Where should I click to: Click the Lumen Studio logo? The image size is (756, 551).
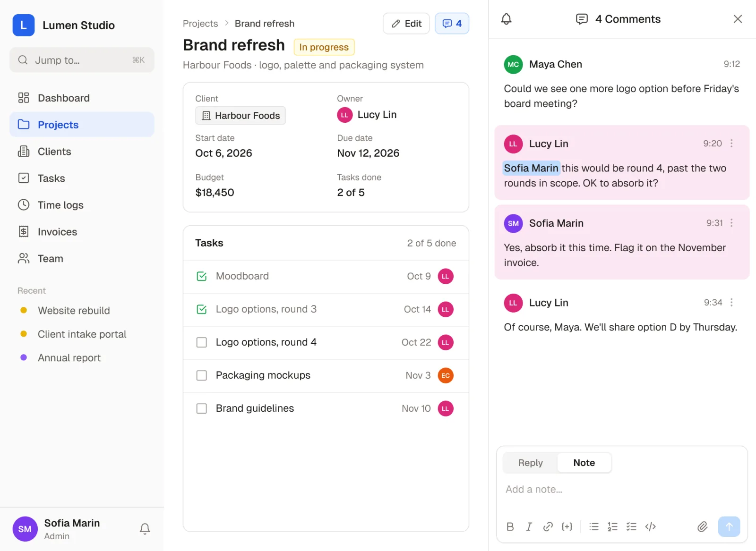(x=24, y=25)
